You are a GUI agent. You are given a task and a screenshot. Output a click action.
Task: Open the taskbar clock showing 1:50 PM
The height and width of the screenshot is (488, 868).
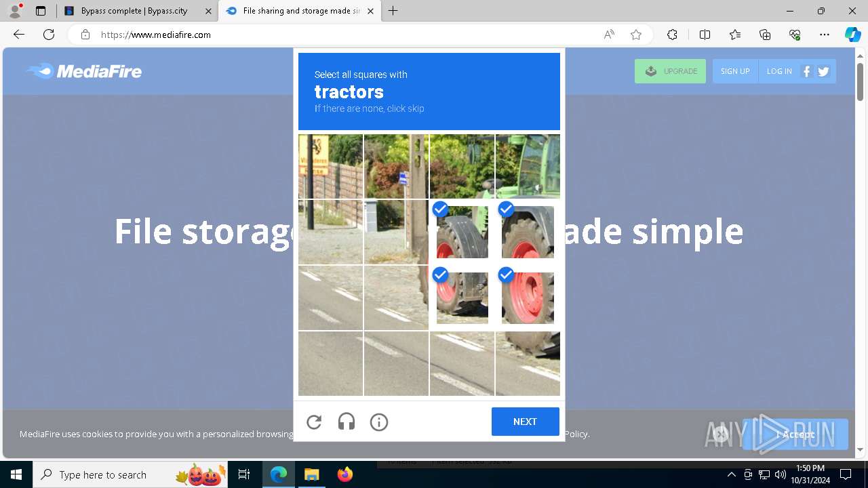coord(810,474)
